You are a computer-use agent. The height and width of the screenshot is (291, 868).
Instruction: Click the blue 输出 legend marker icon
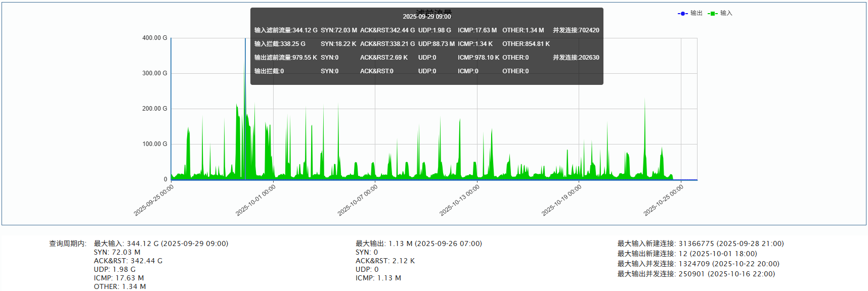tap(682, 14)
